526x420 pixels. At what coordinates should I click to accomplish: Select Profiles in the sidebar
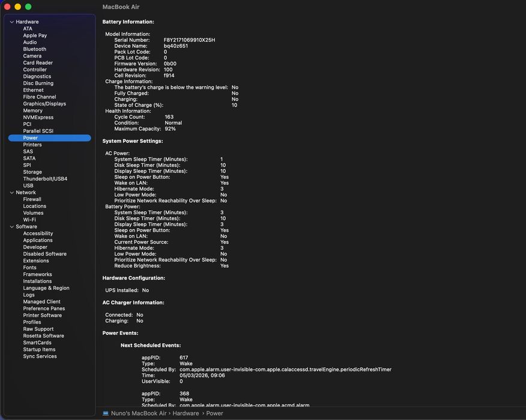(x=32, y=322)
